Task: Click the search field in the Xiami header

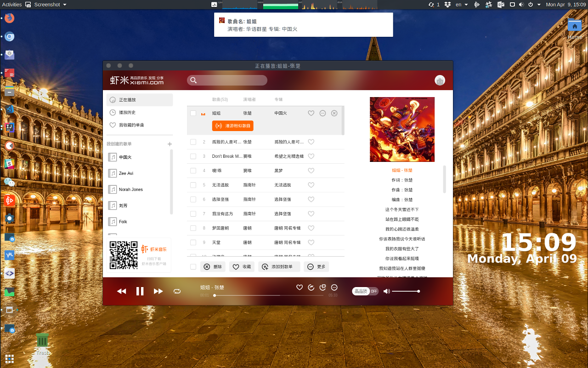Action: tap(227, 80)
